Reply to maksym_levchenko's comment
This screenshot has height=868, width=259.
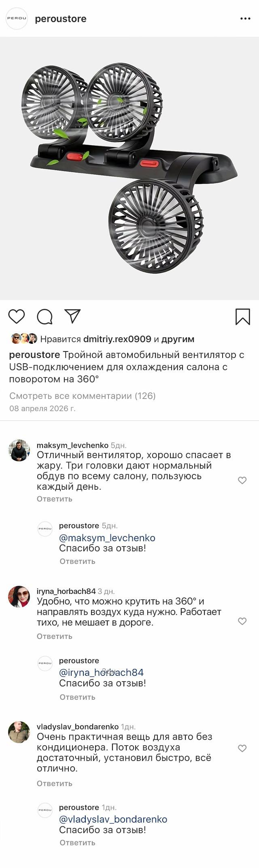54,499
